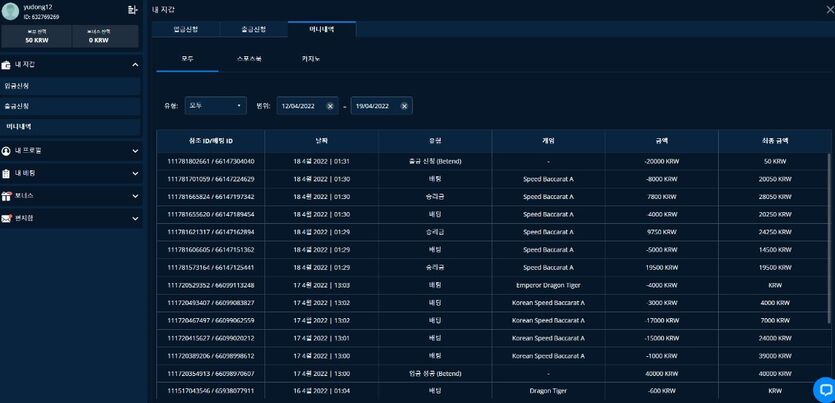
Task: Click row ID 111781701059 / 66147224629
Action: (210, 179)
